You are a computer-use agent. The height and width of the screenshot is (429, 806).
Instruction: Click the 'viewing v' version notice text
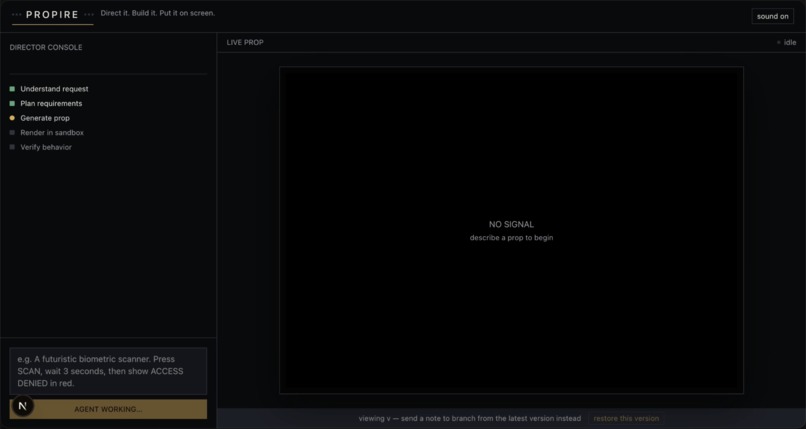click(470, 418)
